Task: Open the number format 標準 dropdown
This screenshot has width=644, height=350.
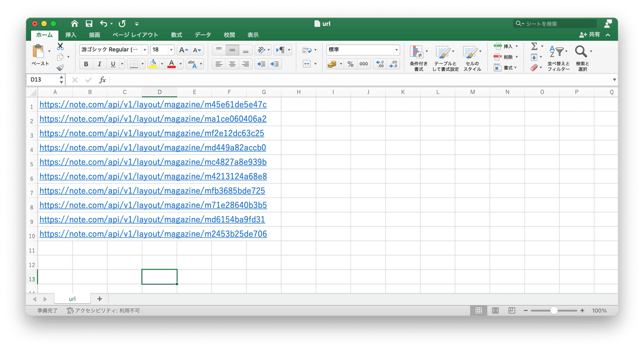Action: tap(397, 50)
